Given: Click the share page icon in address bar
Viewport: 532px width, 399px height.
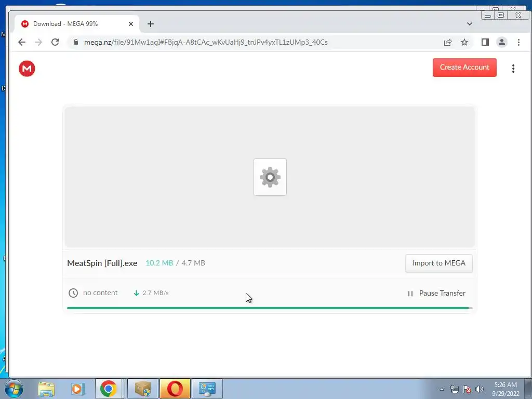Looking at the screenshot, I should [x=448, y=43].
